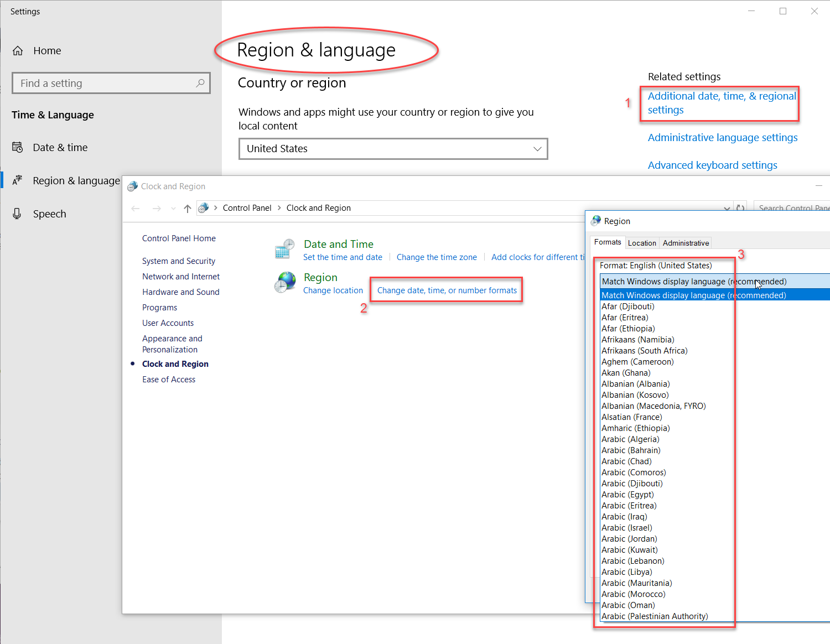The height and width of the screenshot is (644, 830).
Task: Click the Date & time calendar icon
Action: coord(17,147)
